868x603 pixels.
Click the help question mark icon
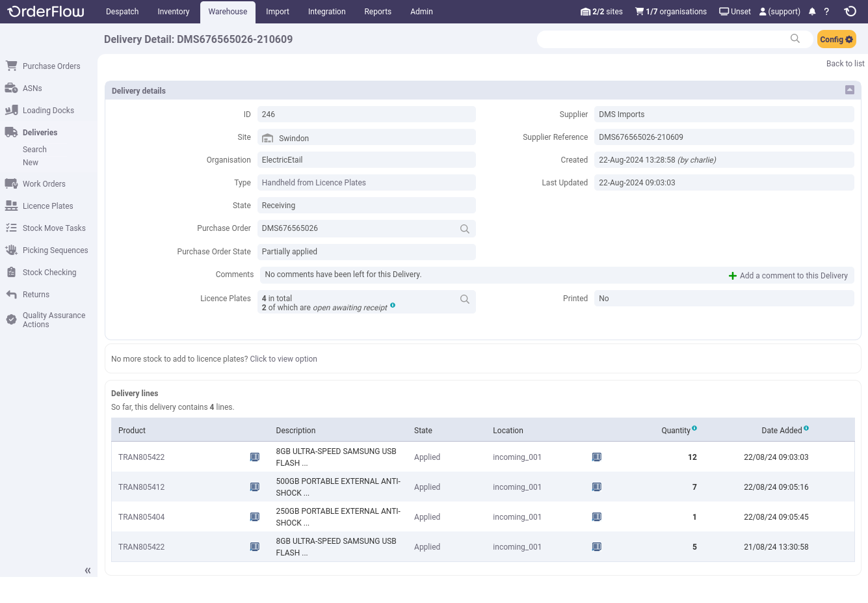point(826,12)
